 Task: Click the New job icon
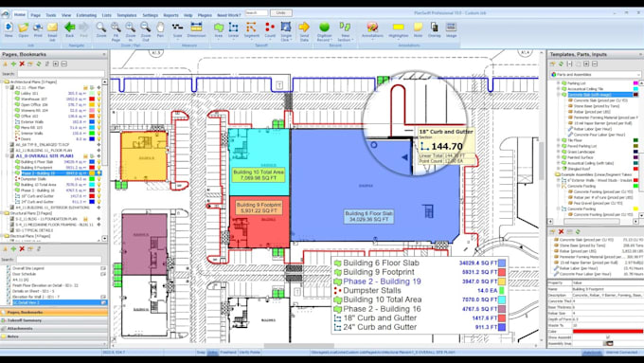[x=9, y=27]
